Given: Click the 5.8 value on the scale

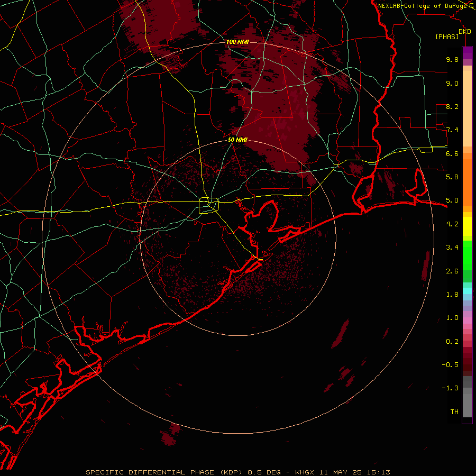Looking at the screenshot, I should (452, 177).
